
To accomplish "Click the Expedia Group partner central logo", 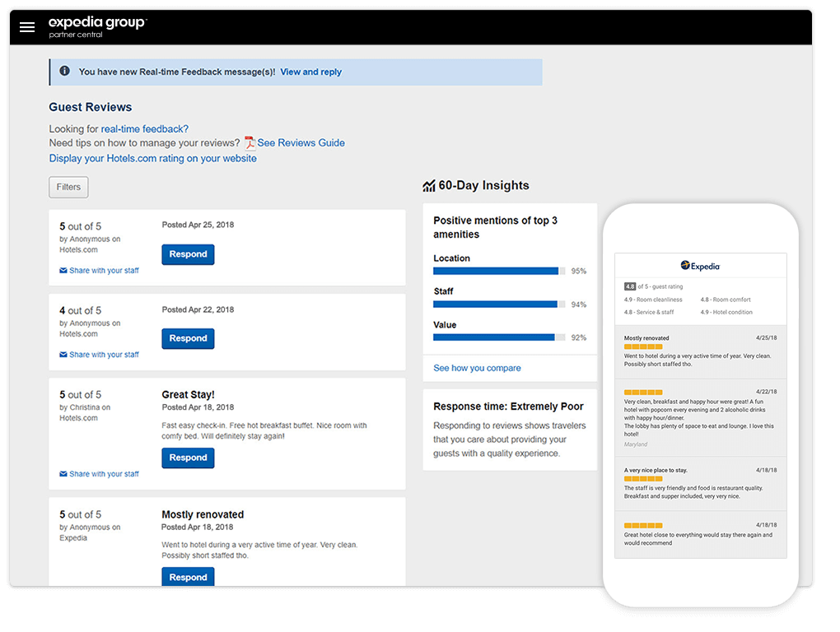I will (96, 26).
